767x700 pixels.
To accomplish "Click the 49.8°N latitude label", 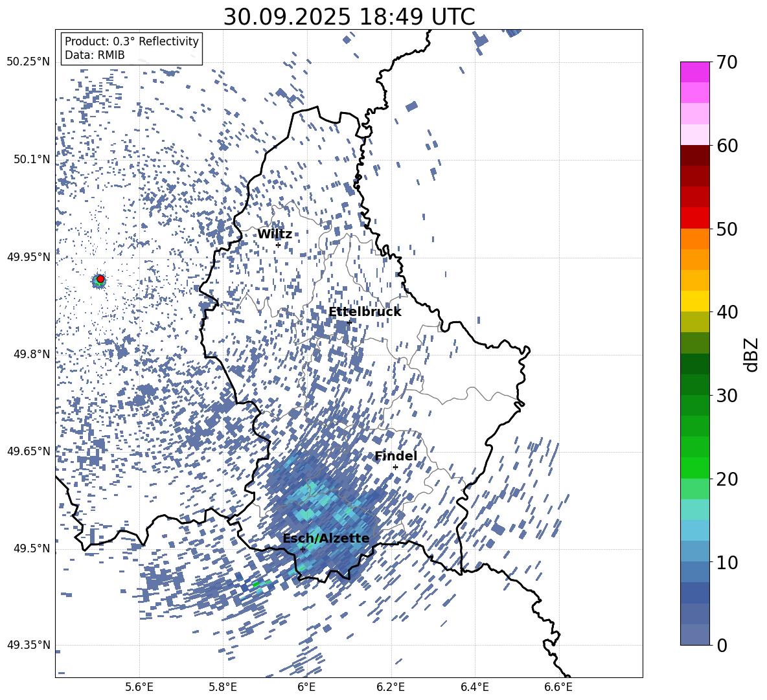I will 32,354.
